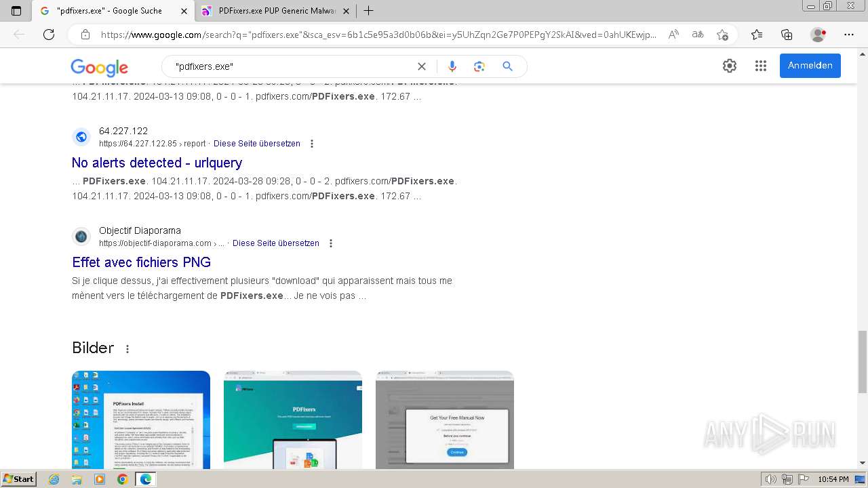The width and height of the screenshot is (868, 488).
Task: Go to the Google homepage logo
Action: 99,67
